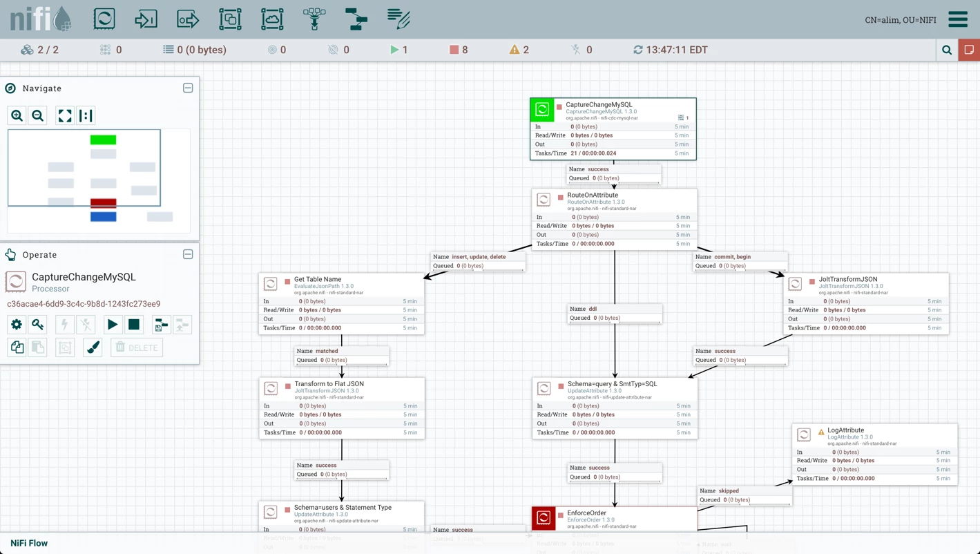Select the Template toolbar icon
This screenshot has height=554, width=980.
pyautogui.click(x=356, y=19)
